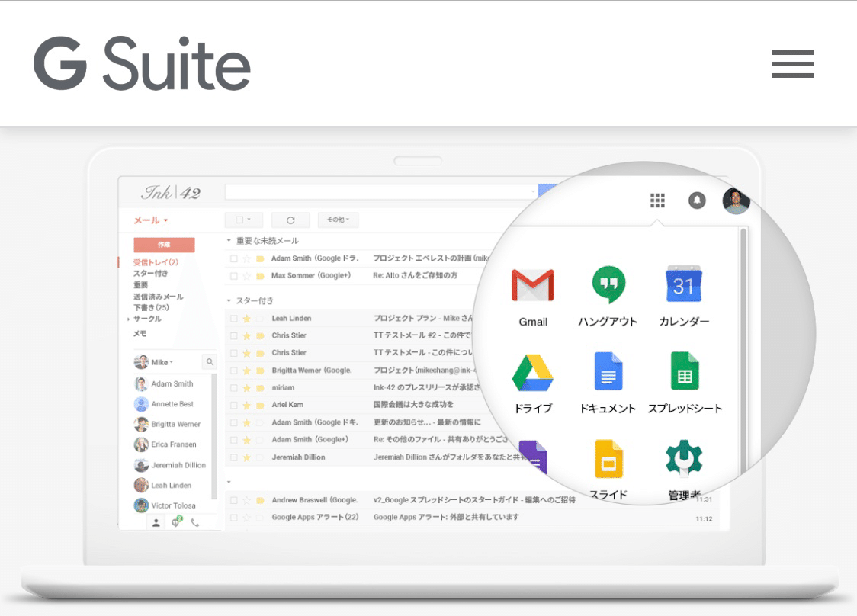
Task: Collapse the 重要な未読メール section
Action: [x=229, y=241]
